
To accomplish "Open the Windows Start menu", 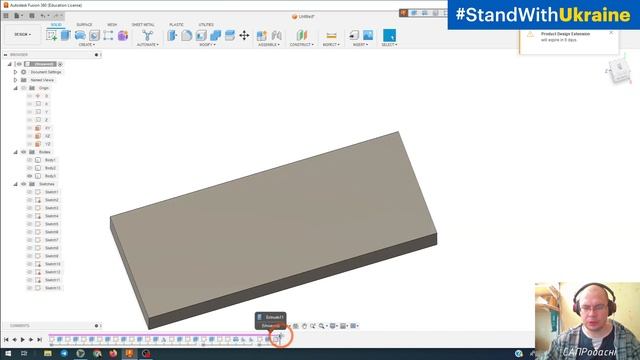I will point(8,353).
